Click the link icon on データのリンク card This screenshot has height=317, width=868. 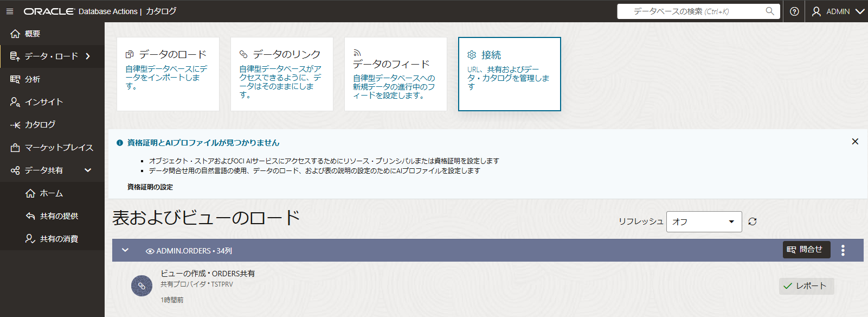243,54
